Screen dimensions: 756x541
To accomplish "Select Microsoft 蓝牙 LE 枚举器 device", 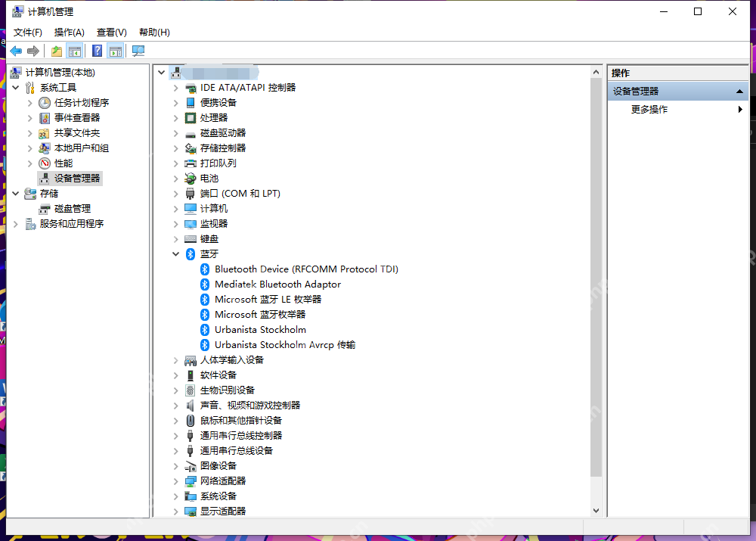I will coord(268,299).
